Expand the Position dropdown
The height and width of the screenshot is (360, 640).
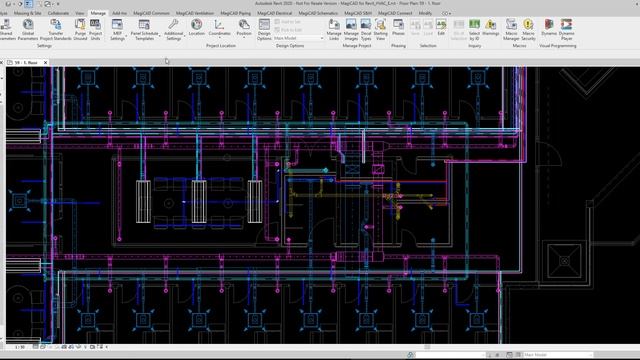[244, 28]
